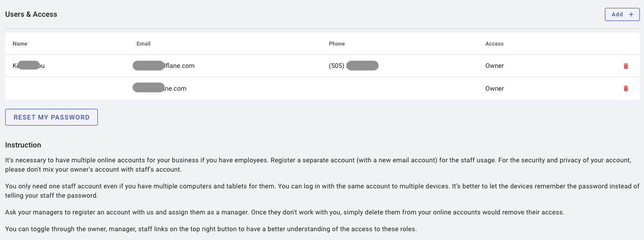Delete the first owner user row
The image size is (644, 240).
pos(626,66)
